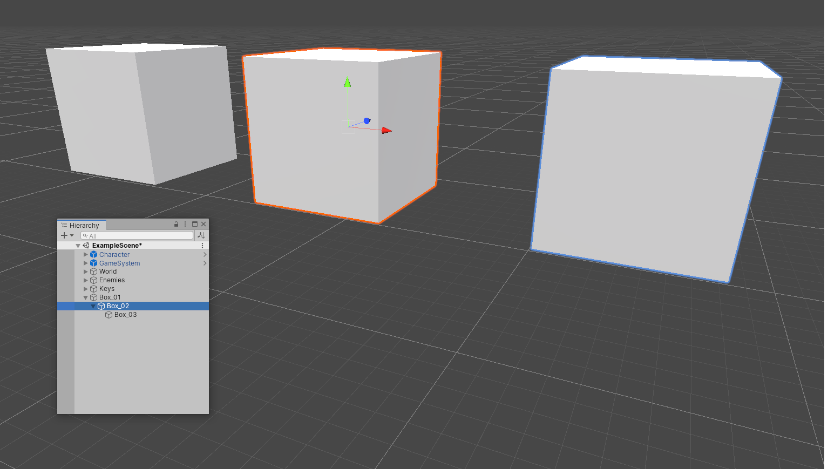825x470 pixels.
Task: Expand the GameSystem foldout arrow
Action: click(86, 264)
